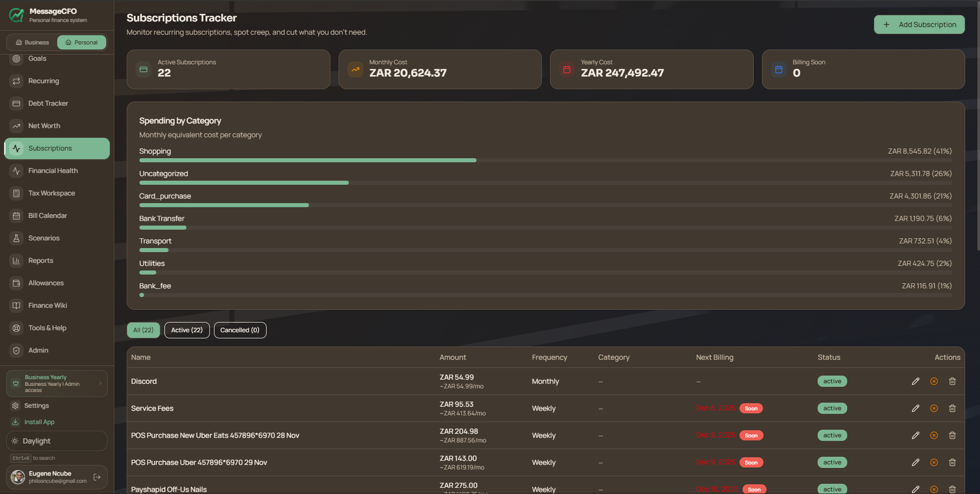Click the Ctrl+K search hint
980x494 pixels.
[33, 458]
